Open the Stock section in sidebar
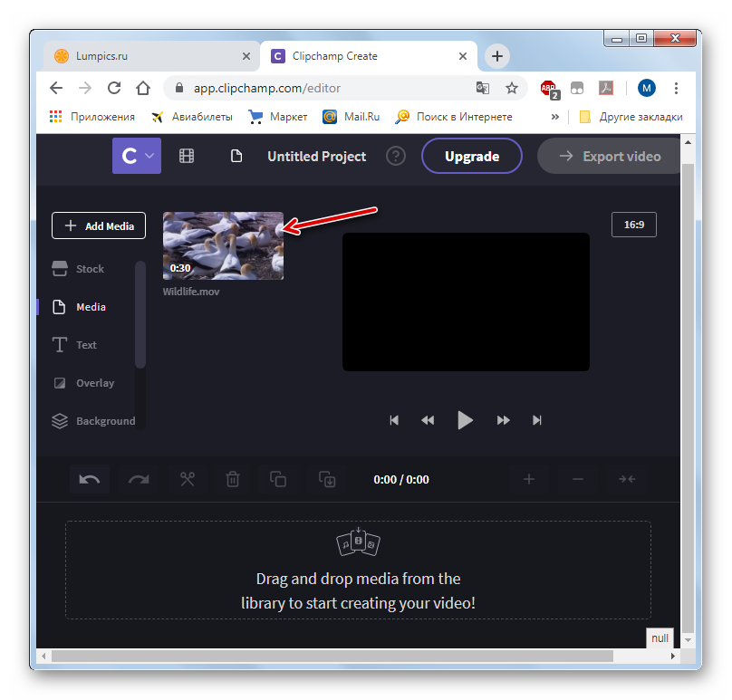 coord(90,269)
